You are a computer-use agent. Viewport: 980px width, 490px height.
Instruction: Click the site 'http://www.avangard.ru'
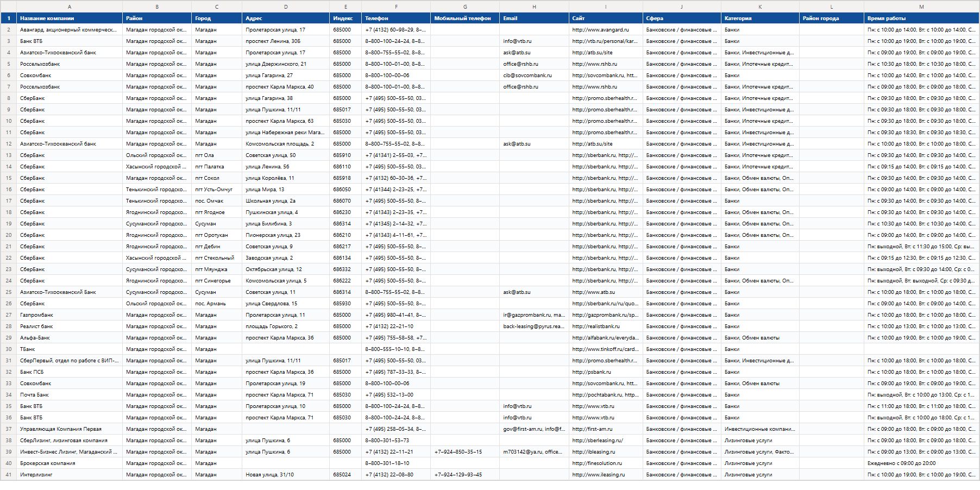coord(606,29)
